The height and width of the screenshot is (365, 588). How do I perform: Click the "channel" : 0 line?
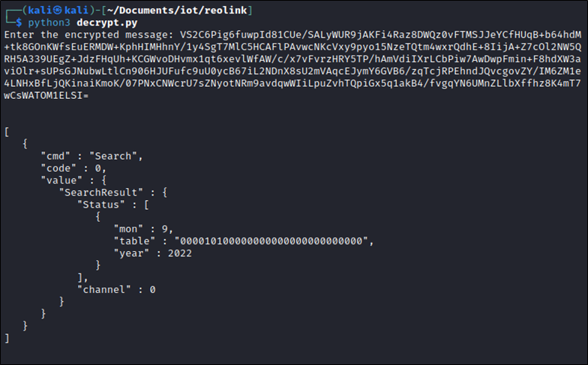pyautogui.click(x=116, y=289)
